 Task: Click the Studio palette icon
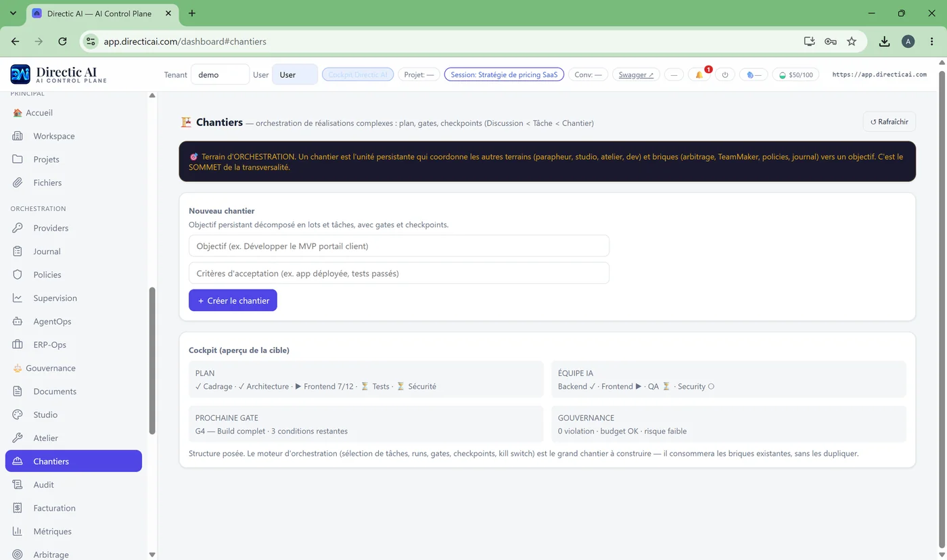(x=18, y=415)
